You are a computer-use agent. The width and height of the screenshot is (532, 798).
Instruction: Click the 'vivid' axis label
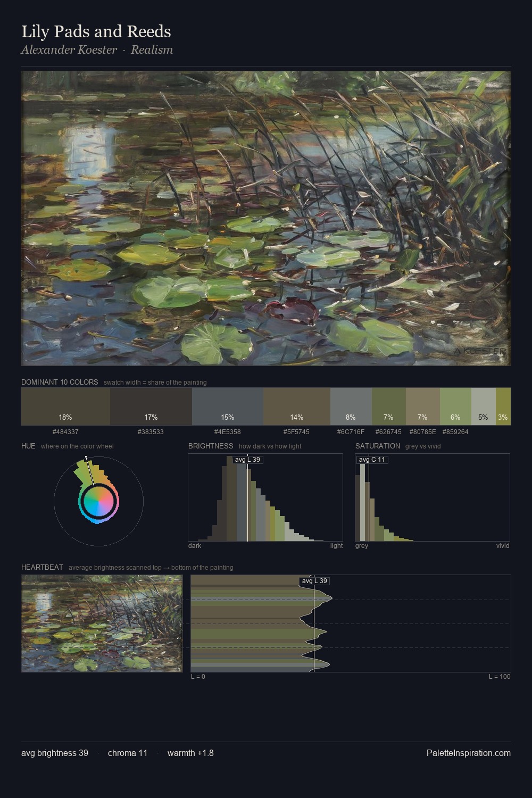503,546
